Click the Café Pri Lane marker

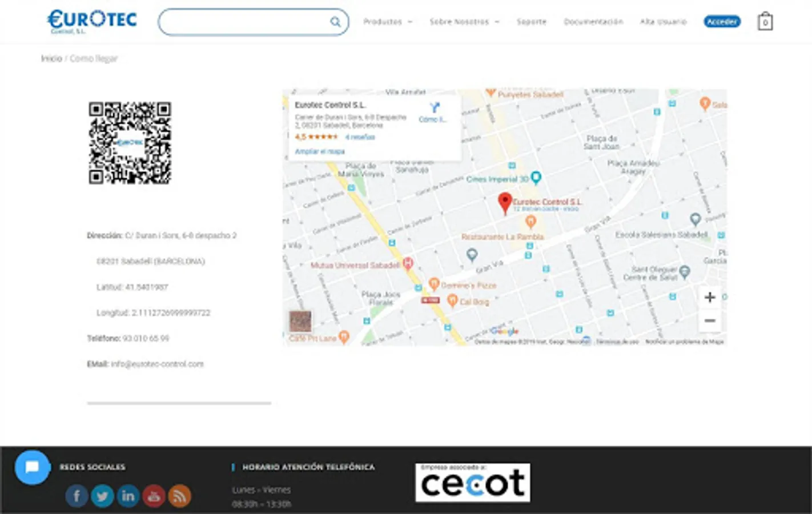[344, 336]
